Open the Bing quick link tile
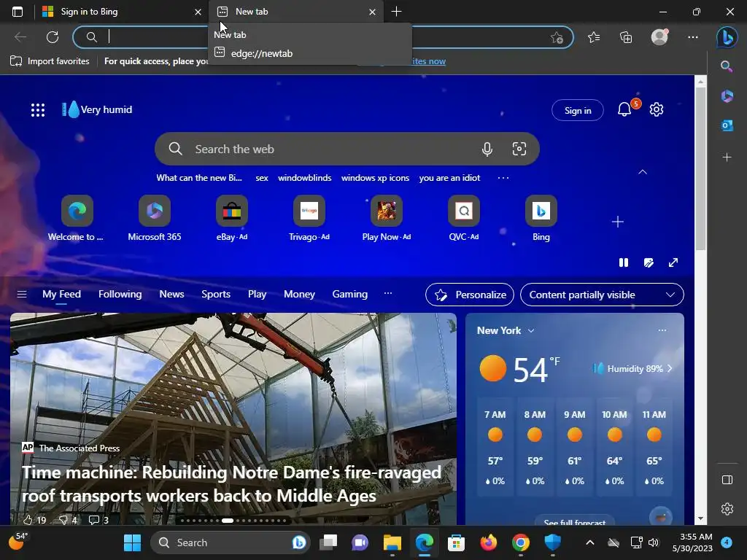 click(541, 218)
